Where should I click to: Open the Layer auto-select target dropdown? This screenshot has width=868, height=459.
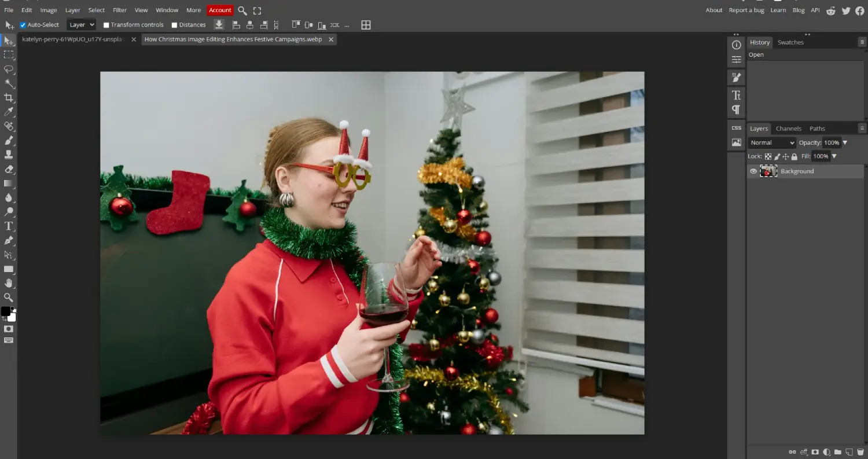tap(81, 25)
